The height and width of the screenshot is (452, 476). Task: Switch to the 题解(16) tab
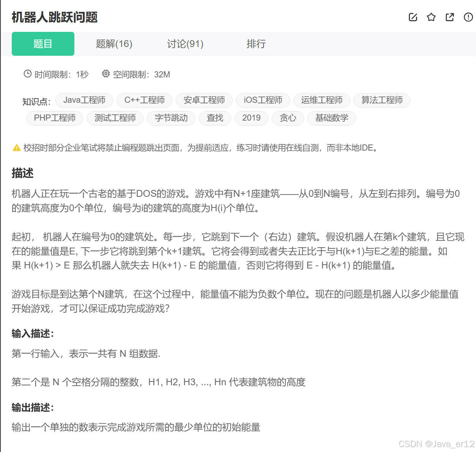coord(113,44)
